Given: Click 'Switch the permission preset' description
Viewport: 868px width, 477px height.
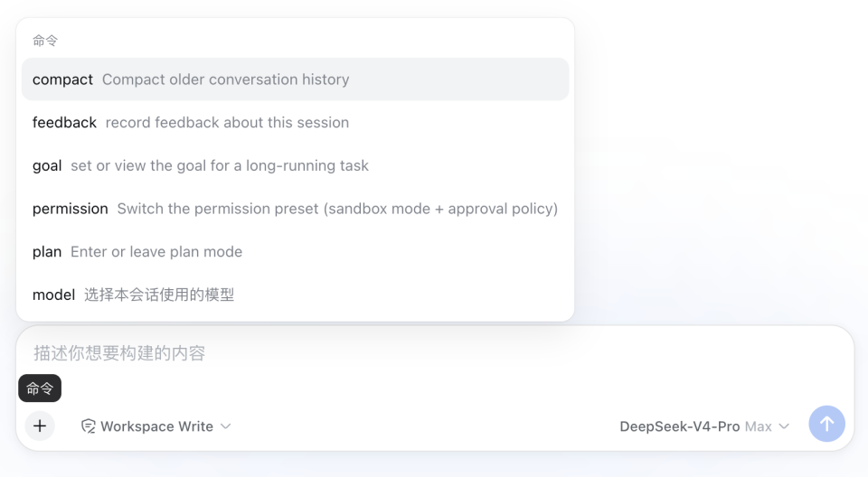Looking at the screenshot, I should tap(337, 209).
